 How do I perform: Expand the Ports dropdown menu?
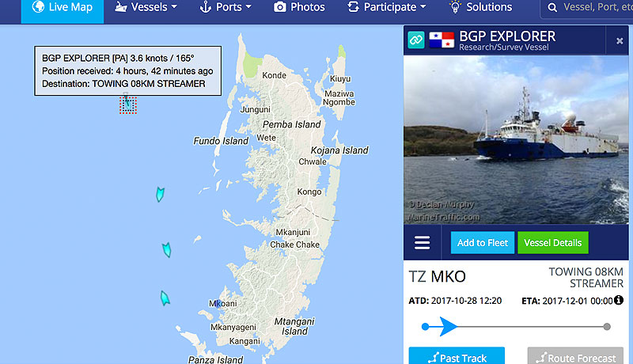226,7
